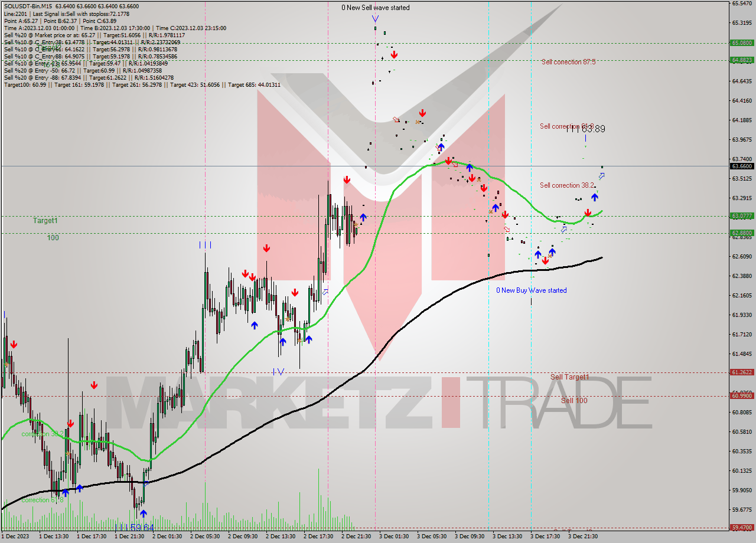Click the '3 Dec 13:30' time axis label
The image size is (756, 543).
coord(508,537)
